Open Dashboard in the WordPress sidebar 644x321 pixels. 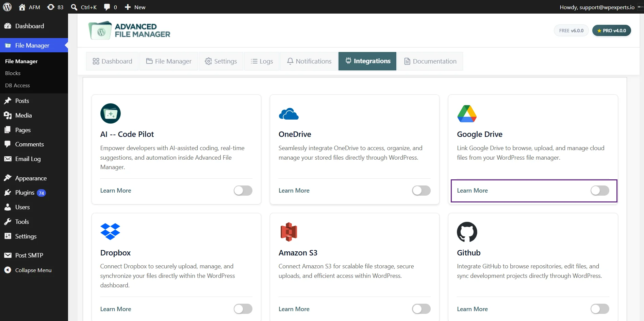pos(34,26)
